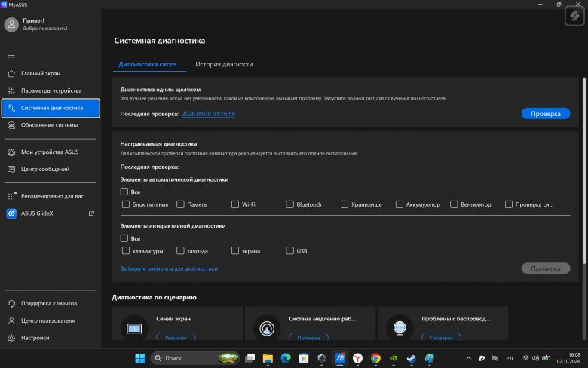Open Steam from the taskbar
588x368 pixels.
[412, 359]
